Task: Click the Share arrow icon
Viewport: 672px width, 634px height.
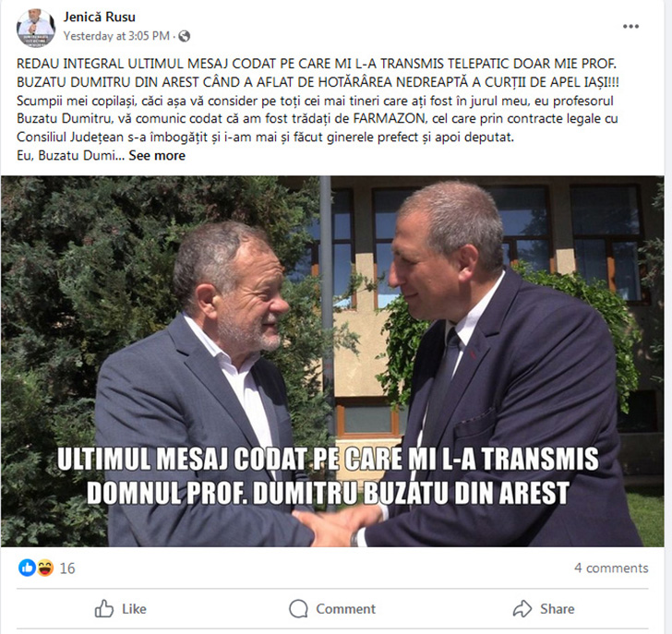Action: [522, 609]
